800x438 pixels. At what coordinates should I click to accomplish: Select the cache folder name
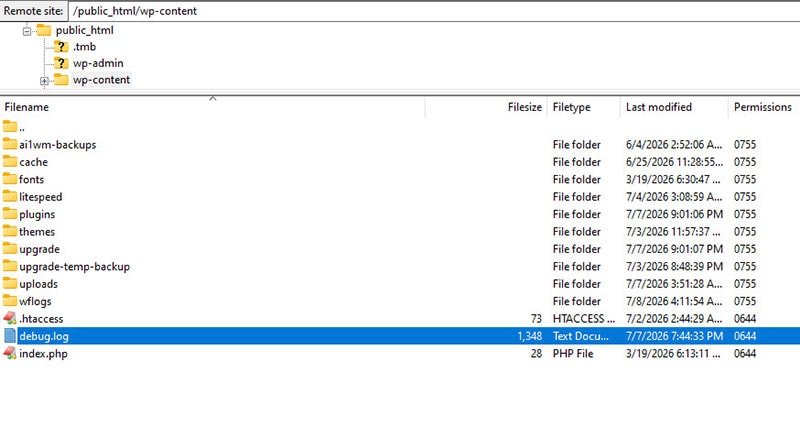coord(34,162)
